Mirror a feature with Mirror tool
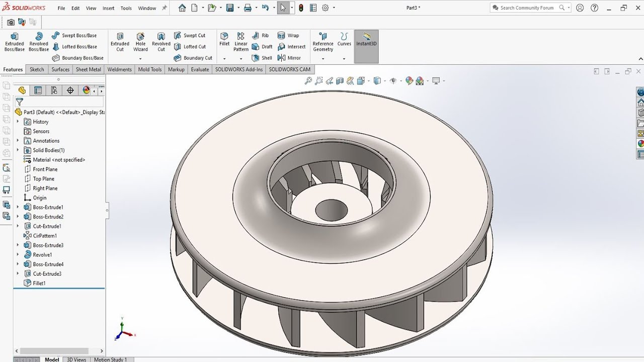644x362 pixels. [x=289, y=58]
